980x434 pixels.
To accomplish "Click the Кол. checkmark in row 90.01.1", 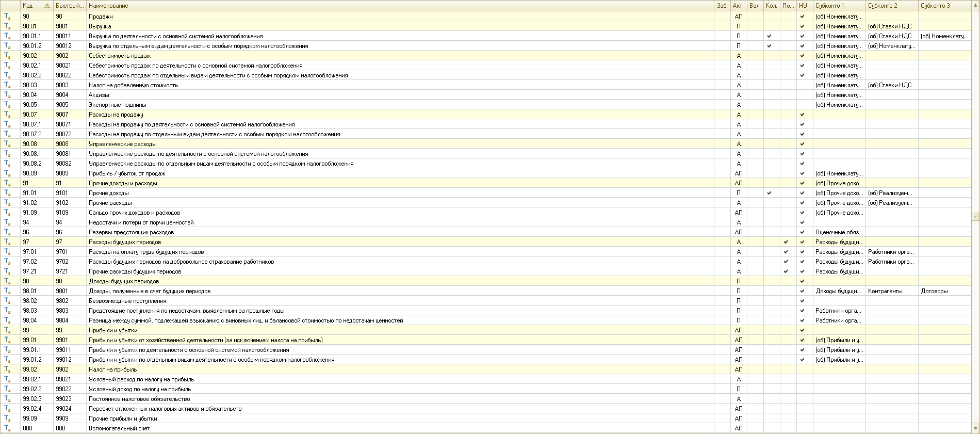I will click(x=769, y=36).
